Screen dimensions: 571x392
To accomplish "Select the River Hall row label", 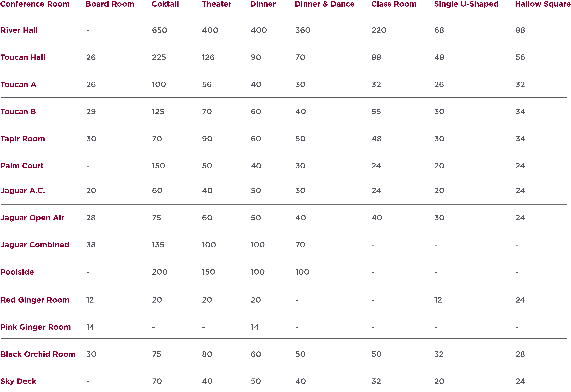I will coord(19,30).
